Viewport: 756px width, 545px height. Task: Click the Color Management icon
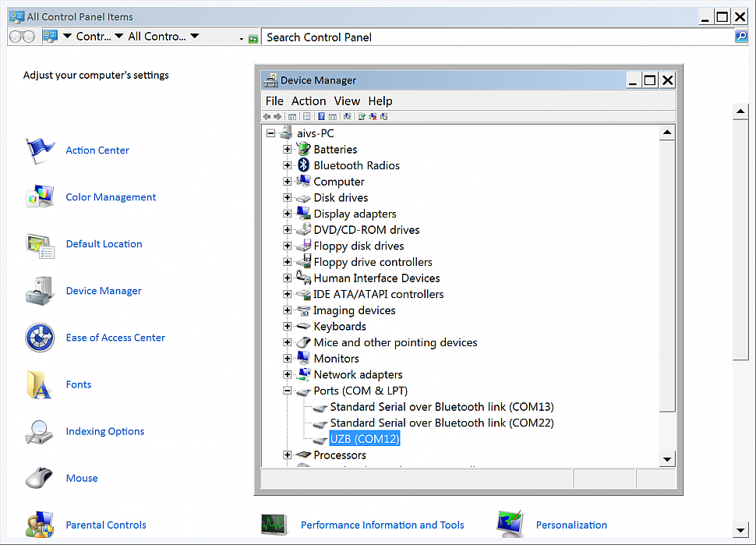click(x=40, y=196)
